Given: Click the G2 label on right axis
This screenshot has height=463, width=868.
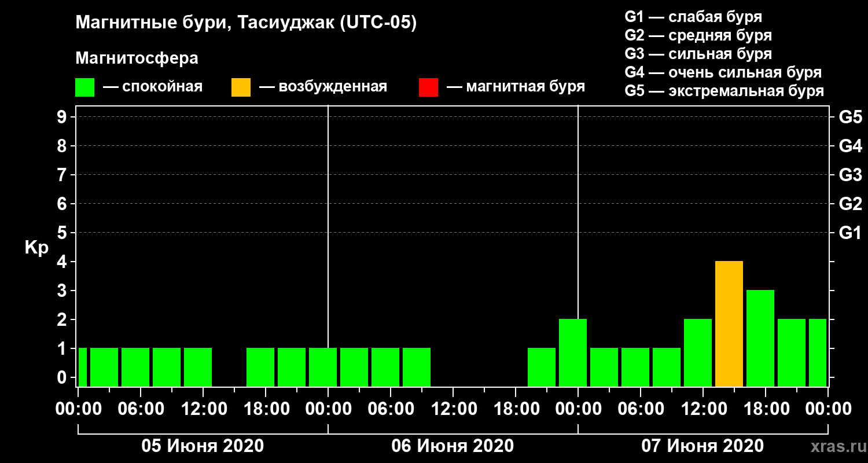Looking at the screenshot, I should tap(850, 204).
